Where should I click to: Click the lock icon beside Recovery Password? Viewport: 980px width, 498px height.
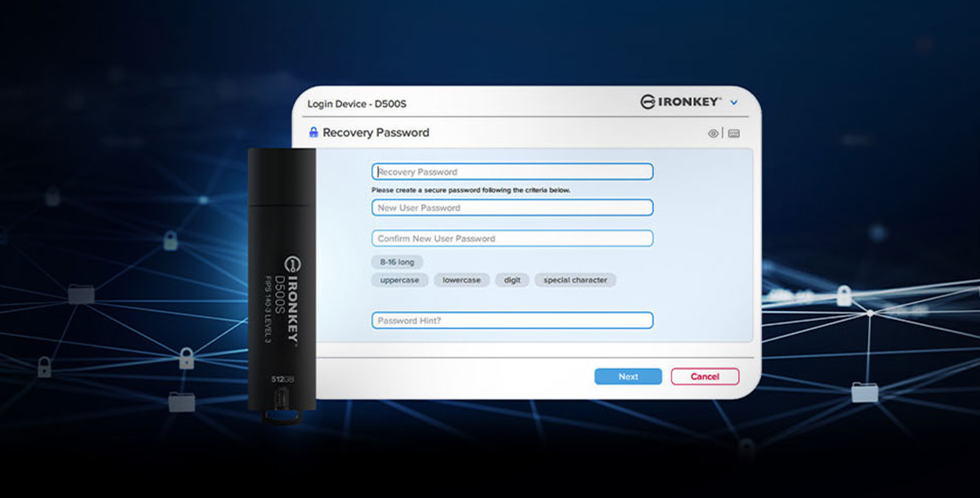tap(313, 132)
